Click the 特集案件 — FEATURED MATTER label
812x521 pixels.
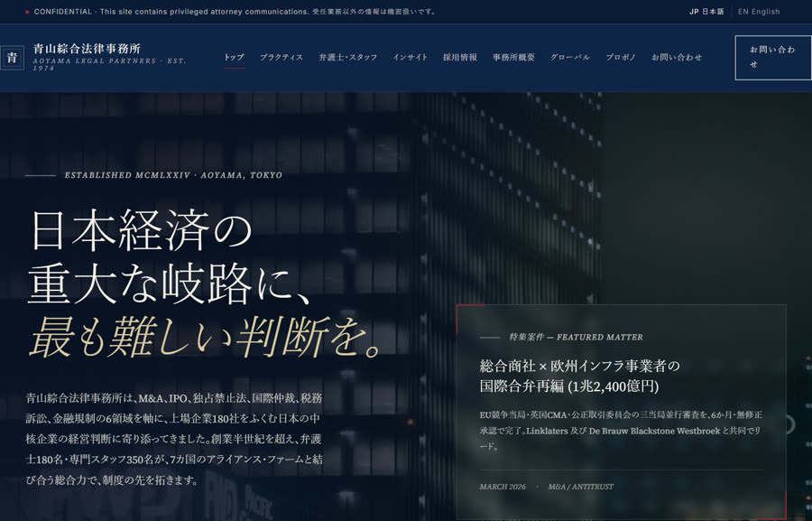(x=576, y=337)
